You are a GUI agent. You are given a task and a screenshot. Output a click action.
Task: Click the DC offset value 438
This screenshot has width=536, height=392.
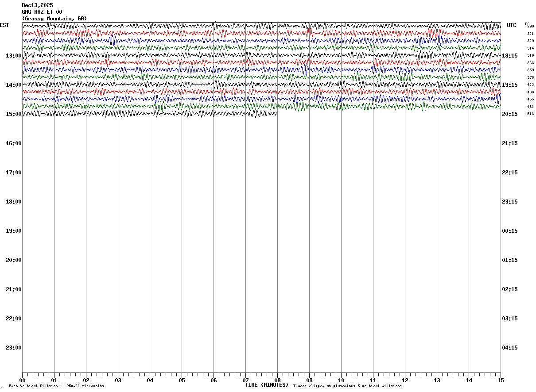pyautogui.click(x=530, y=92)
